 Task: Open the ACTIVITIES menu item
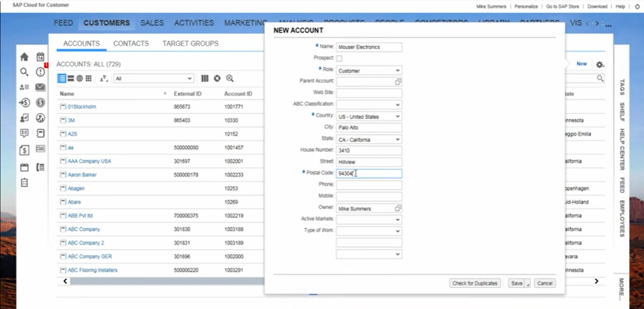point(194,23)
